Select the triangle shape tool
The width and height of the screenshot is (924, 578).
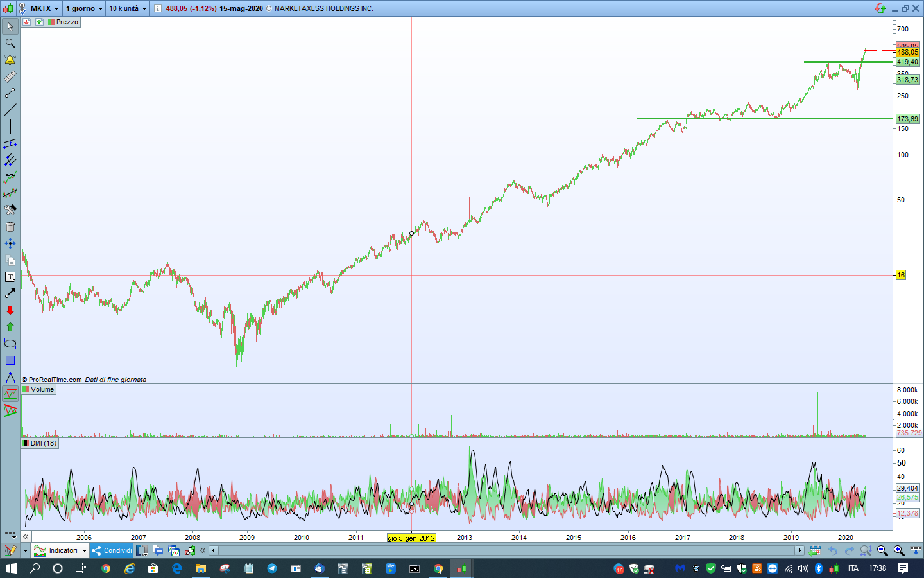pos(10,377)
